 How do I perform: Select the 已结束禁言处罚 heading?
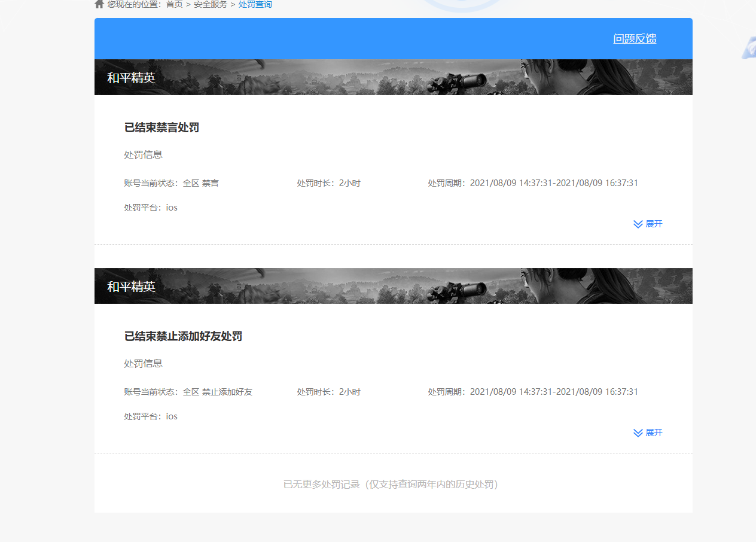(x=161, y=127)
